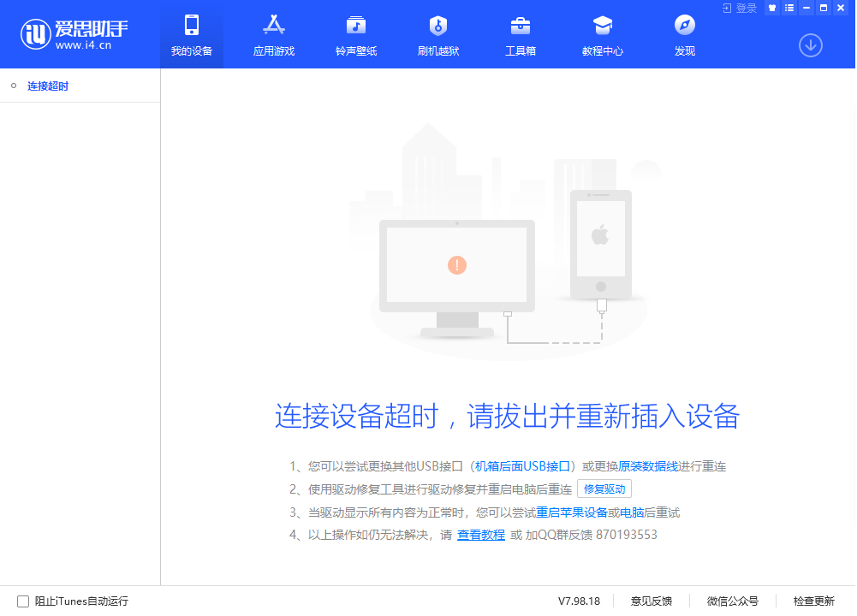
Task: Open the 铃声壁纸 ringtones and wallpapers section
Action: pyautogui.click(x=355, y=34)
